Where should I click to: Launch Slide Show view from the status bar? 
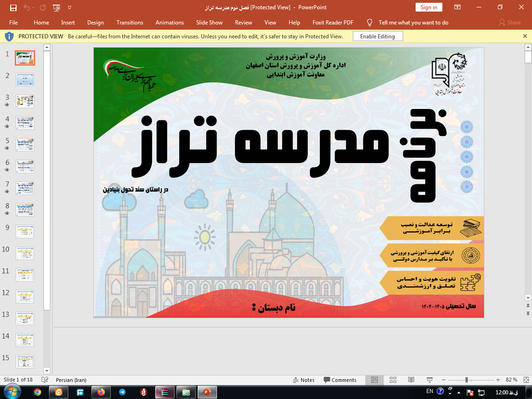[x=429, y=380]
